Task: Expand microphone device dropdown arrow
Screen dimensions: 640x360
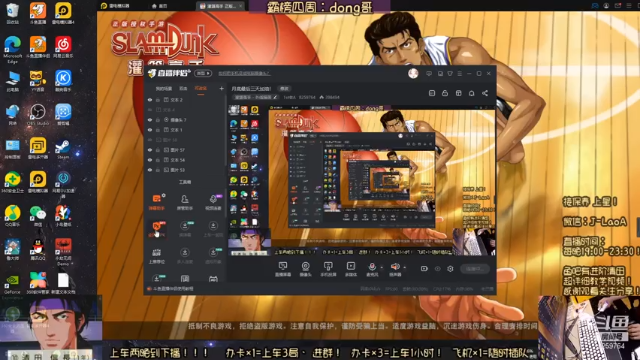Action: point(382,268)
